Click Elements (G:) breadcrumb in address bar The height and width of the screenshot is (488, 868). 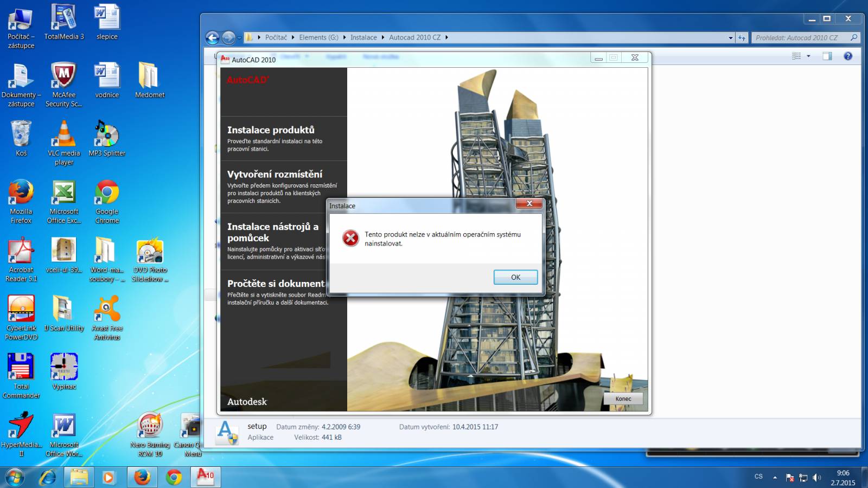pos(318,37)
